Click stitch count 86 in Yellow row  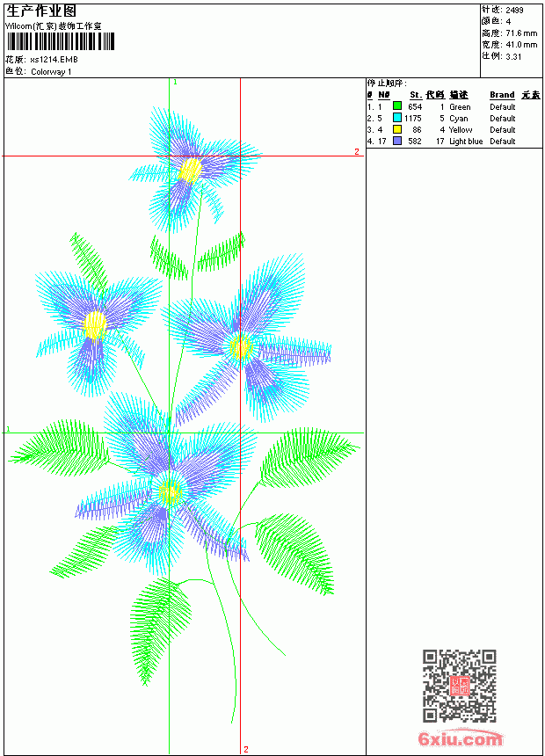pos(417,130)
